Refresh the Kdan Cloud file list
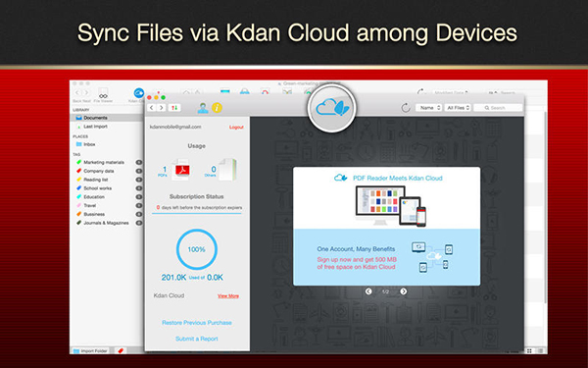This screenshot has height=368, width=588. [x=406, y=108]
